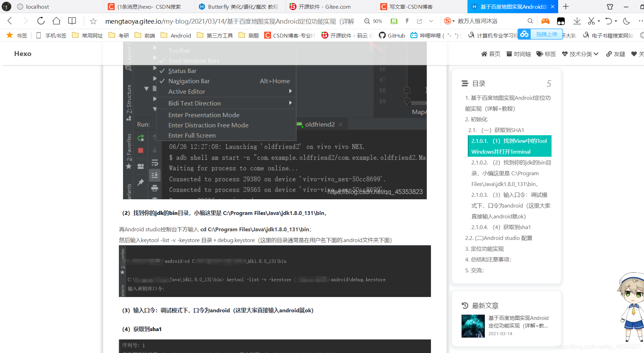Go to browser home page icon

(x=56, y=21)
